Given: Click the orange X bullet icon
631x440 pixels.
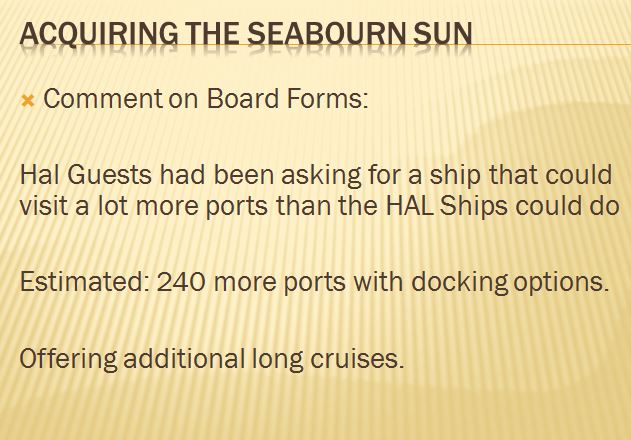Looking at the screenshot, I should point(27,101).
